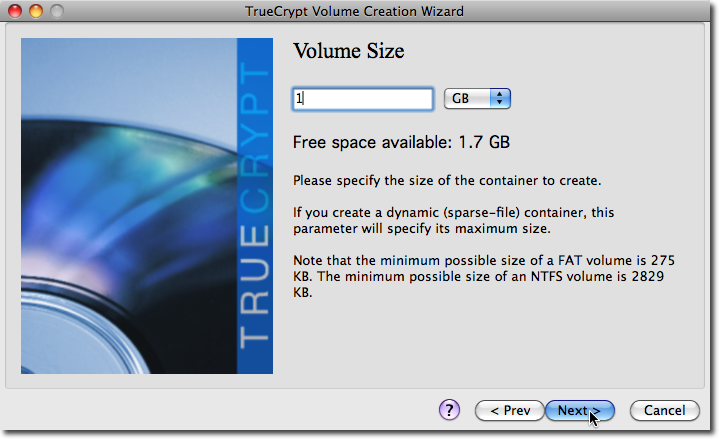Image resolution: width=720 pixels, height=440 pixels.
Task: Close the wizard with the red button
Action: click(15, 11)
